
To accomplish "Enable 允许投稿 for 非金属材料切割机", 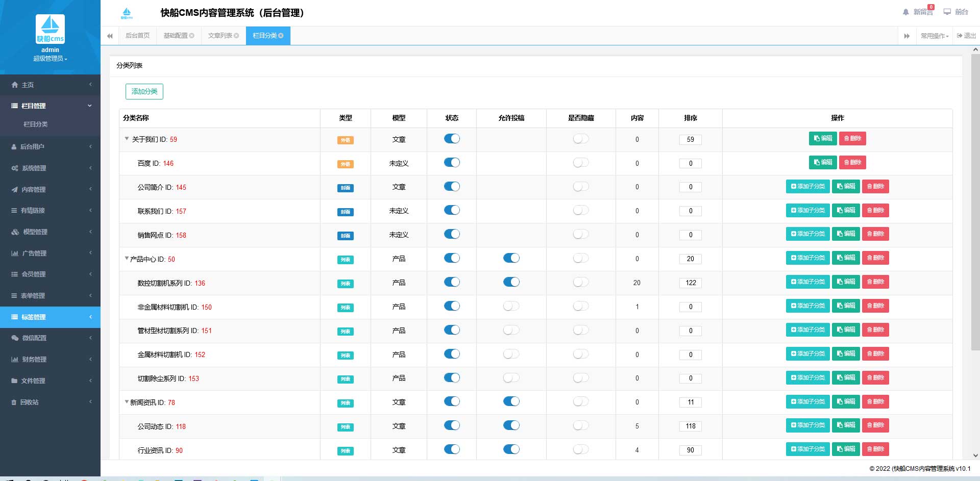I will (x=511, y=306).
